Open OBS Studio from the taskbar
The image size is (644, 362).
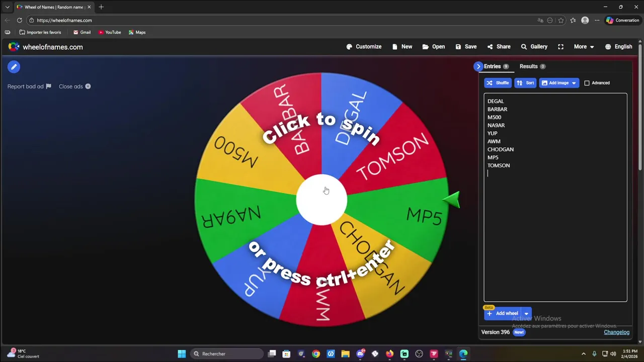tap(419, 354)
